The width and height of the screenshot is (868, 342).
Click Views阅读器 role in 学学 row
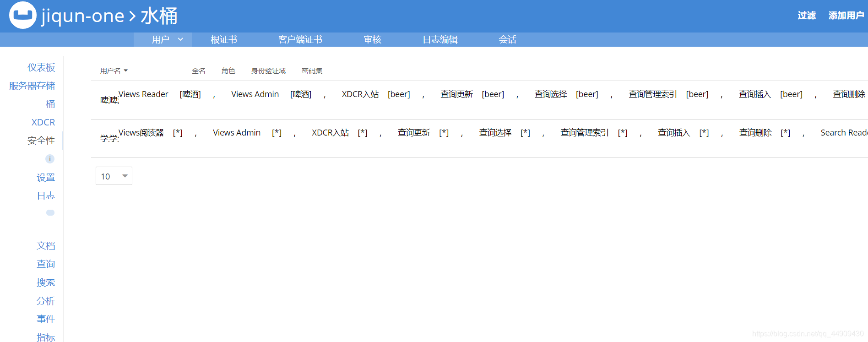(x=141, y=132)
